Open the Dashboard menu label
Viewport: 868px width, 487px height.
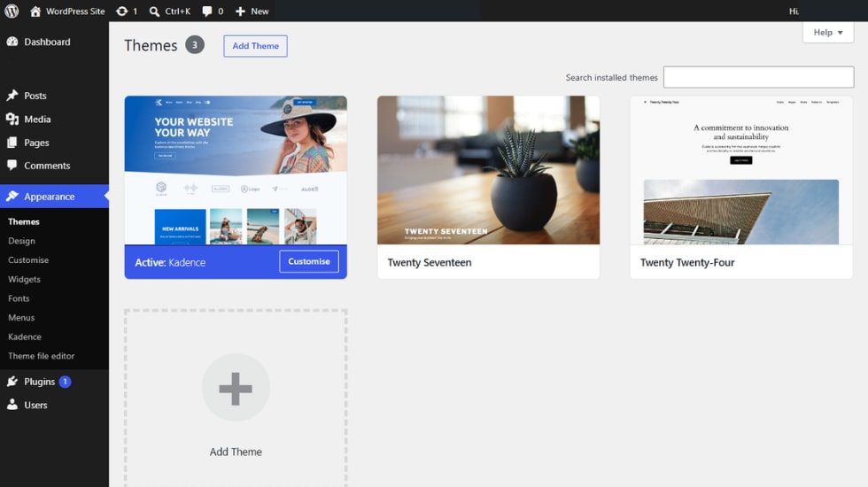click(x=47, y=42)
